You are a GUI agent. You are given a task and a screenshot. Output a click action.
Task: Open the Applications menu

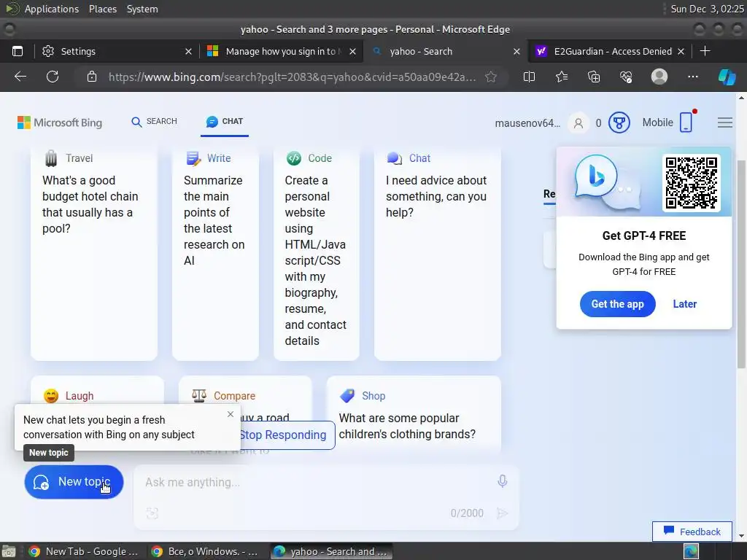(x=52, y=9)
